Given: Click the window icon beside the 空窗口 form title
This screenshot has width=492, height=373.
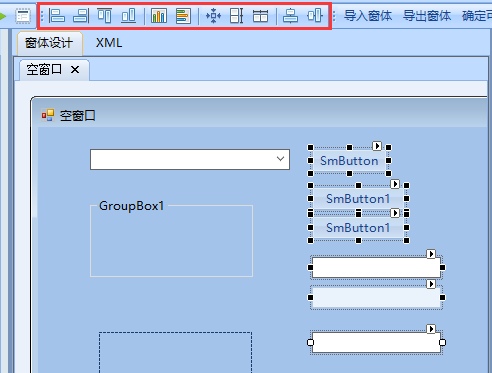Looking at the screenshot, I should pos(48,115).
